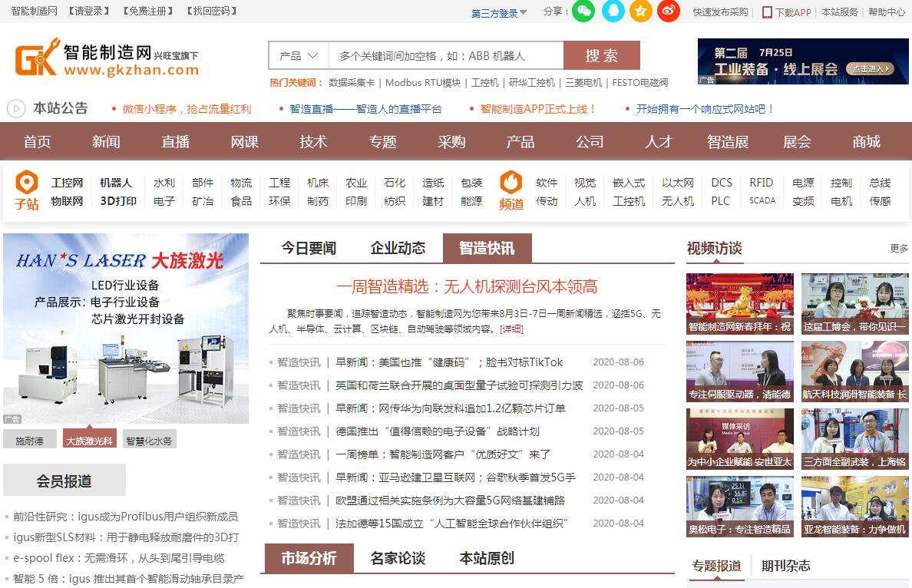Click the GK 智能制造网 logo
Viewport: 912px width, 588px height.
tap(107, 59)
